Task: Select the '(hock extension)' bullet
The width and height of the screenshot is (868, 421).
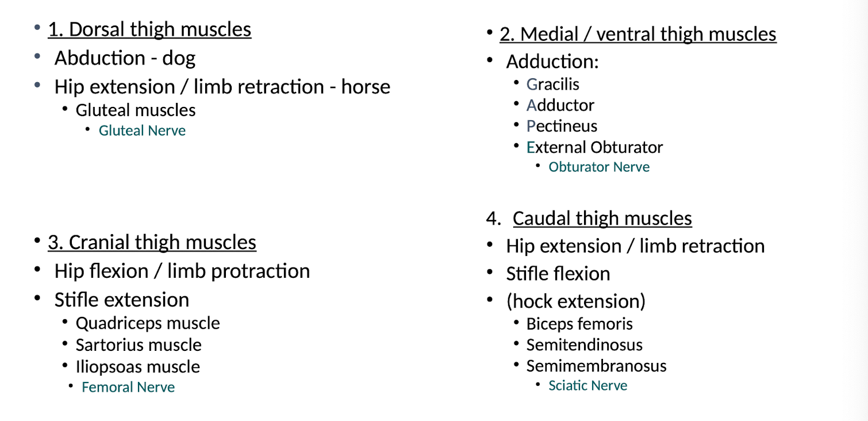Action: (575, 301)
